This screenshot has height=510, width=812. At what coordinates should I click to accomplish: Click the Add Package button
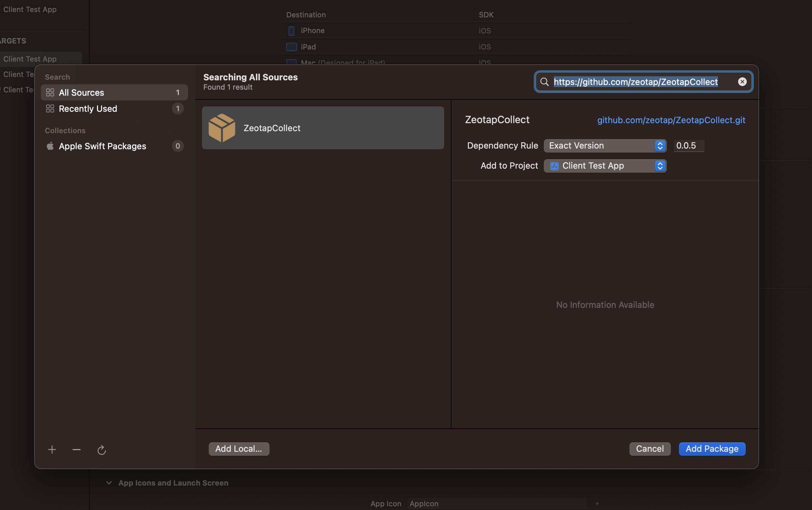pos(712,449)
